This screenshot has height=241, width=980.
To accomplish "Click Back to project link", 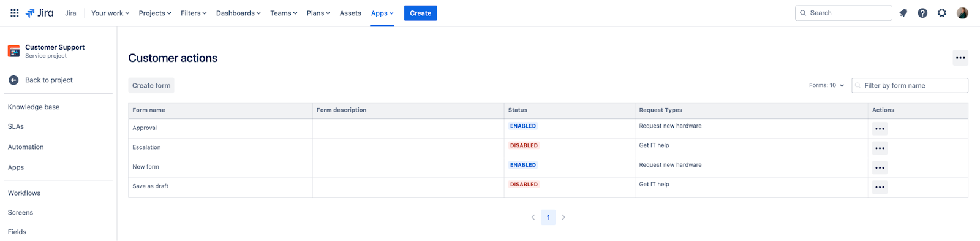I will pos(49,80).
